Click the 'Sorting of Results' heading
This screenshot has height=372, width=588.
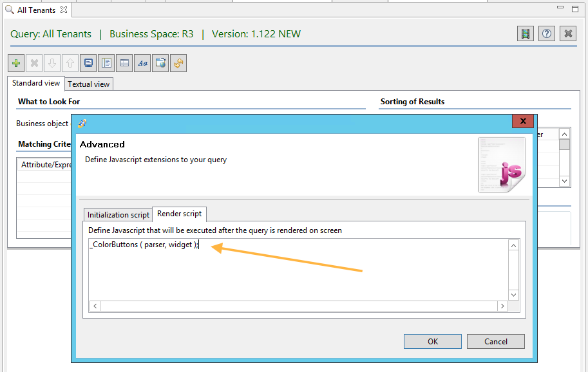(x=412, y=102)
